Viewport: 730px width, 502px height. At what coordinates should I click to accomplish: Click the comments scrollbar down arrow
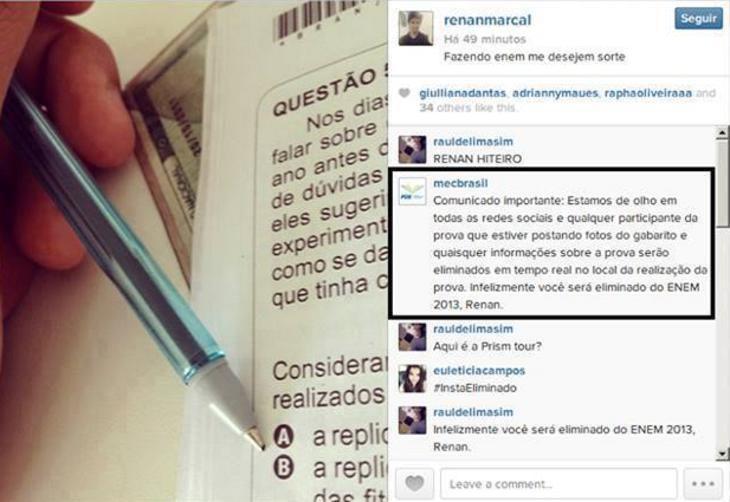[x=722, y=453]
